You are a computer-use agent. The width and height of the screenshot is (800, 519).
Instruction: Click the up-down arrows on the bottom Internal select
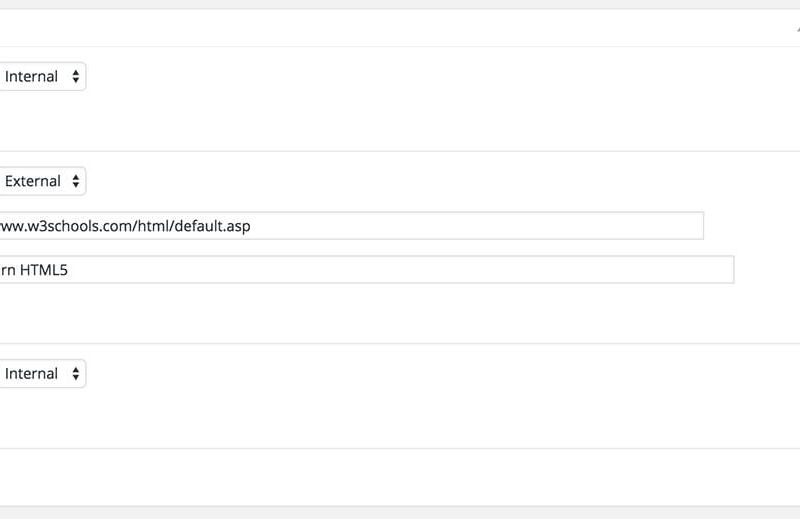[76, 374]
